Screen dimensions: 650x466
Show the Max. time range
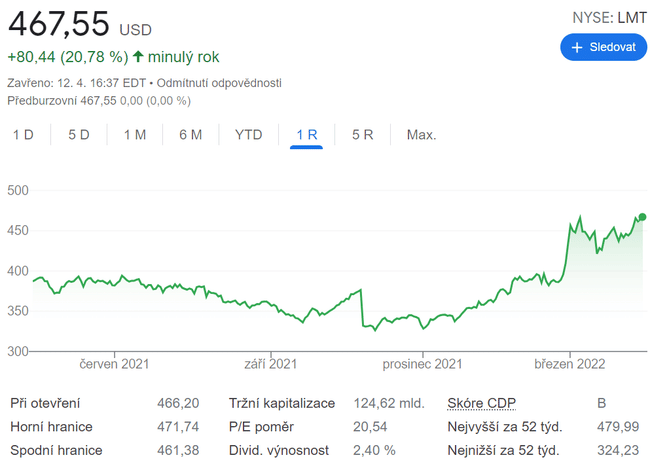[x=421, y=135]
